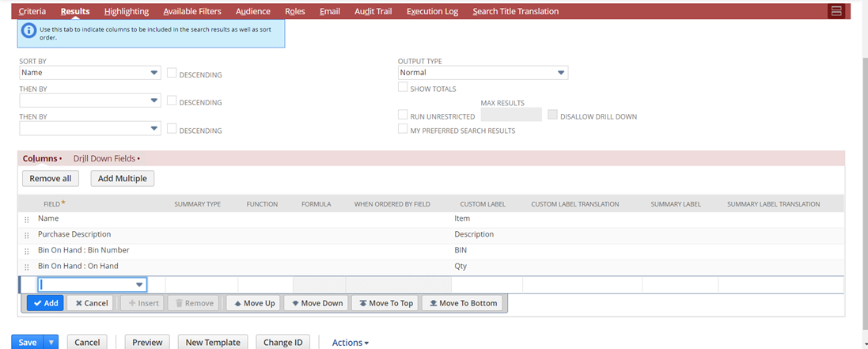This screenshot has width=868, height=349.
Task: Open the Output Type dropdown showing Normal
Action: coord(483,73)
